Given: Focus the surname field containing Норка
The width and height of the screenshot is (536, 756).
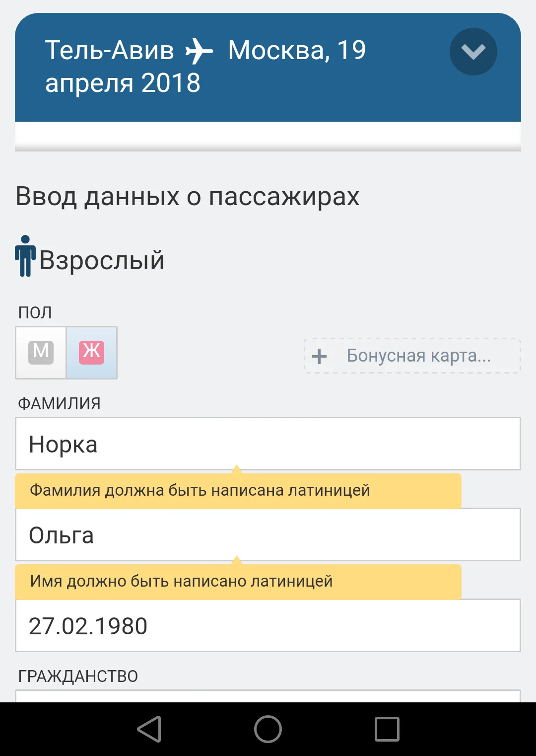Looking at the screenshot, I should pos(268,444).
